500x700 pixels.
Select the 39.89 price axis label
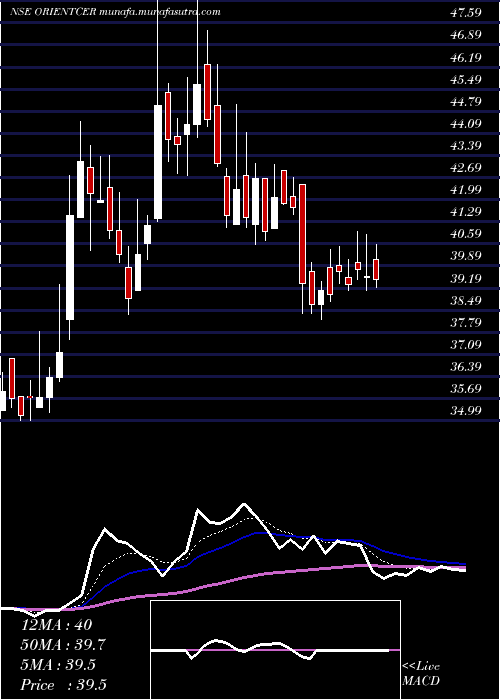pos(466,256)
